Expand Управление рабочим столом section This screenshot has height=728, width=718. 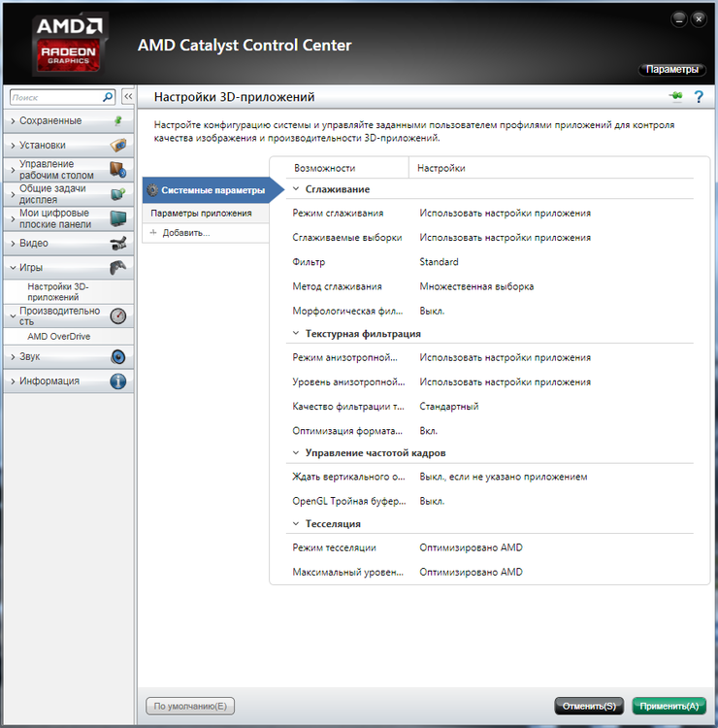pos(13,170)
